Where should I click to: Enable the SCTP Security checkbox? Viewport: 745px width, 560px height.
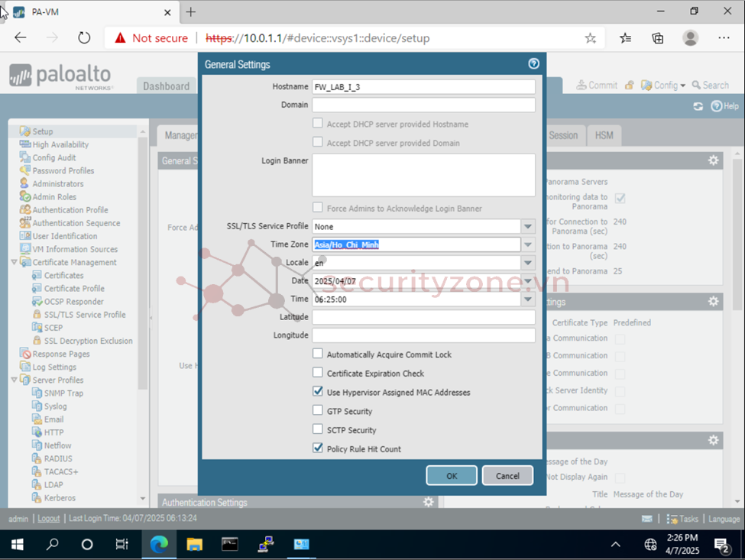click(317, 429)
